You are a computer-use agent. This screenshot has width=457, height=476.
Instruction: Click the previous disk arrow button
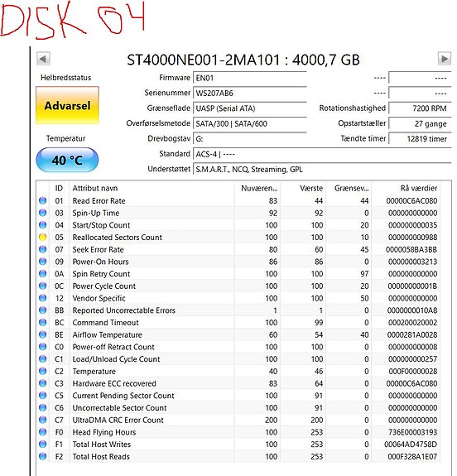[43, 59]
